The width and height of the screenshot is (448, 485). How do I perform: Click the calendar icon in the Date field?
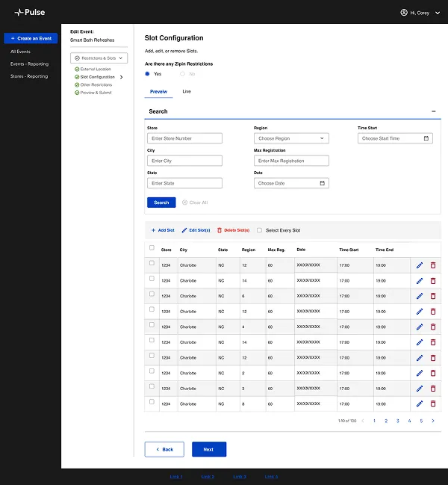coord(323,183)
